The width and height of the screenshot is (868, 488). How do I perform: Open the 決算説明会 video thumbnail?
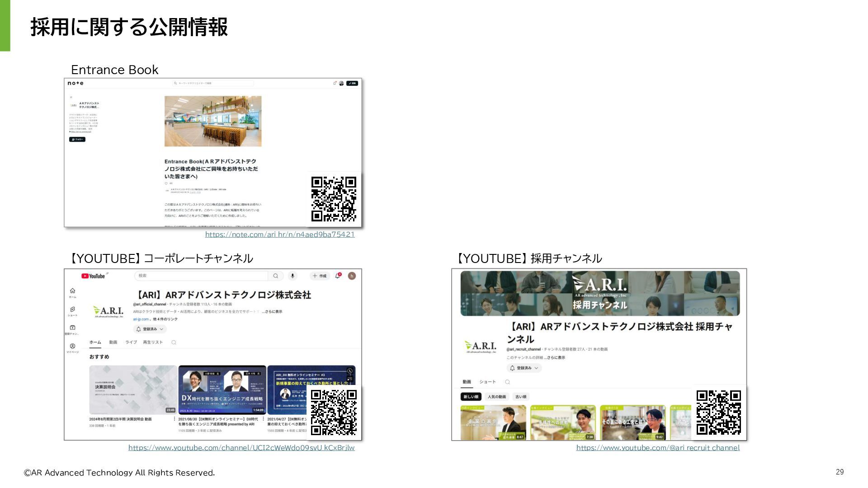click(x=133, y=389)
